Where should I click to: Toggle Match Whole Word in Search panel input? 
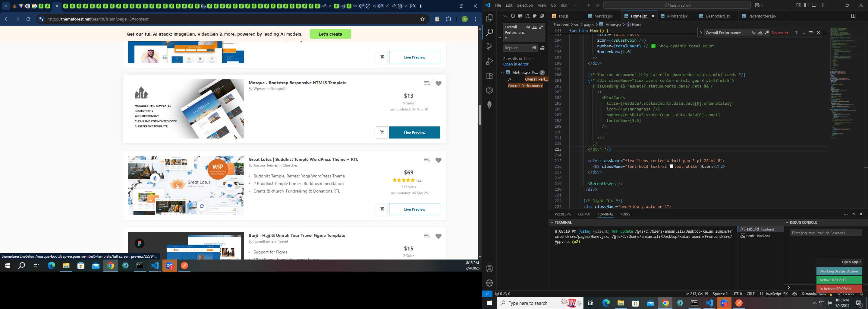click(535, 27)
